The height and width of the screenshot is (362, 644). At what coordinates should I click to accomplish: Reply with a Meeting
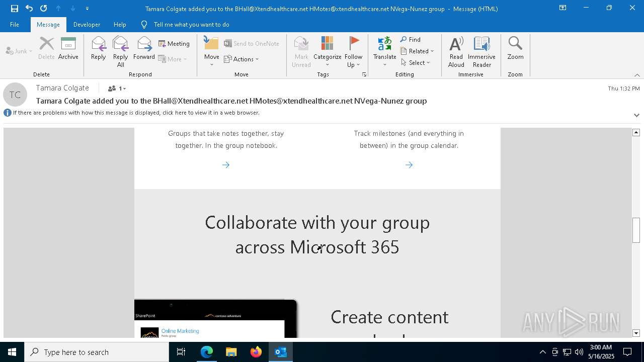[x=174, y=44]
